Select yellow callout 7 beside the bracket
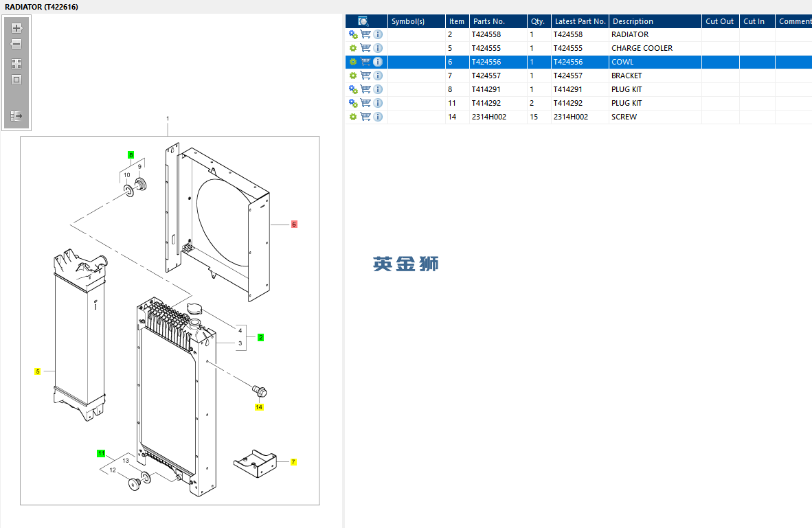The image size is (812, 528). 293,461
